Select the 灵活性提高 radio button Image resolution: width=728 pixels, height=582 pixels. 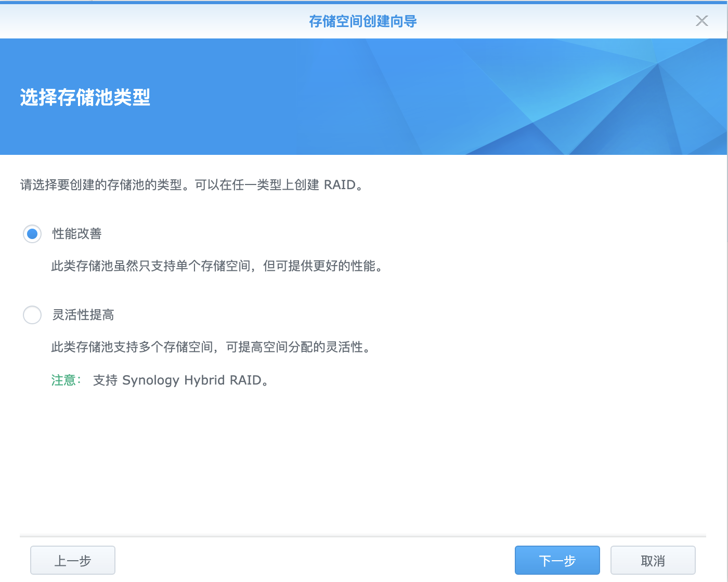tap(32, 315)
